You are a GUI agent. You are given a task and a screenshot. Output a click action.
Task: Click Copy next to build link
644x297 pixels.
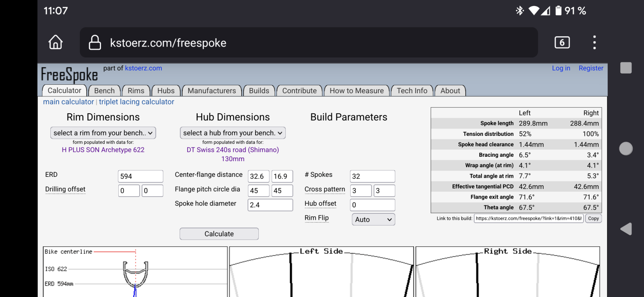[593, 219]
